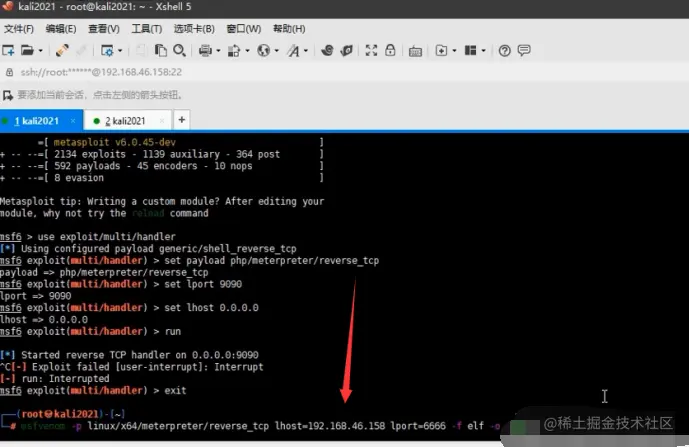Click 'linux/x64/meterpreter/reverse_tcp' payload text
Viewport: 689px width, 447px height.
click(x=178, y=426)
